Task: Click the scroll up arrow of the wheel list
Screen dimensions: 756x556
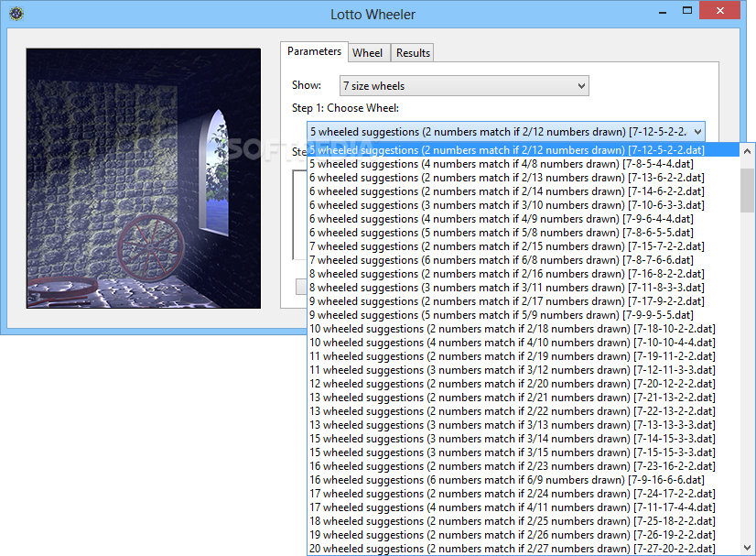Action: (748, 151)
